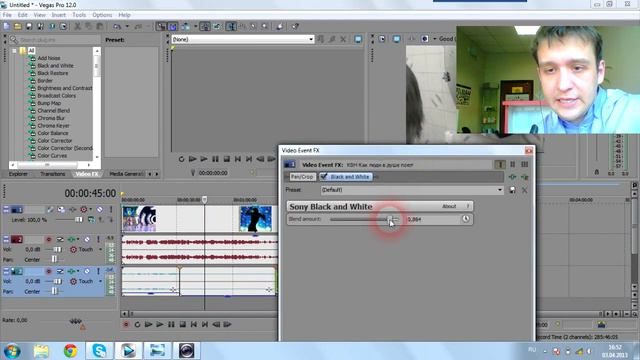Click automation settings gear on video track 1
Viewport: 640px width, 360px height.
pos(84,209)
